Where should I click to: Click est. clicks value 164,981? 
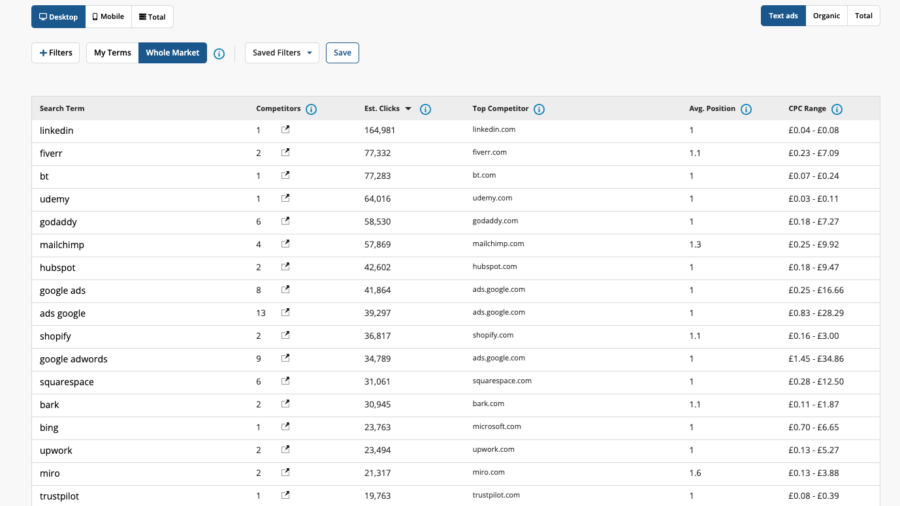(x=379, y=130)
